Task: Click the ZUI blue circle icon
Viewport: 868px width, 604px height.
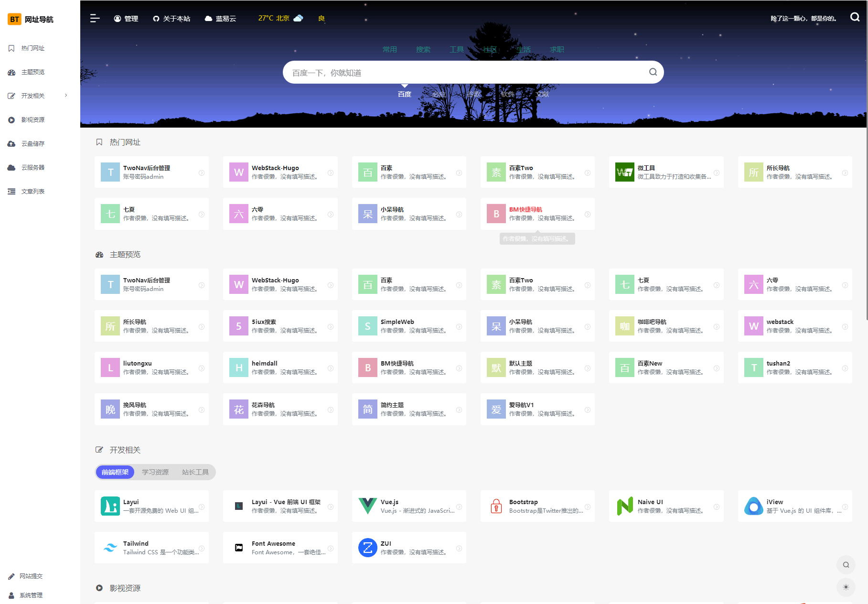Action: pos(367,548)
